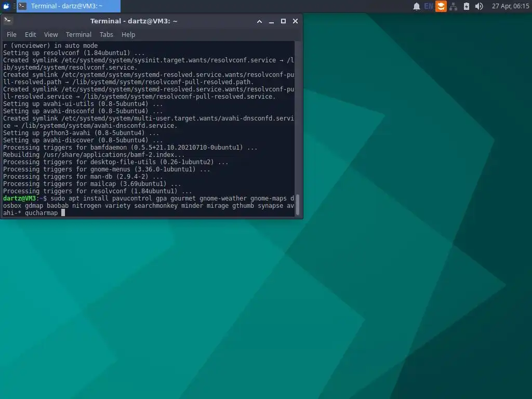Select the Terminal - dartz@VM3 taskbar button
Viewport: 532px width, 399px height.
(x=69, y=6)
